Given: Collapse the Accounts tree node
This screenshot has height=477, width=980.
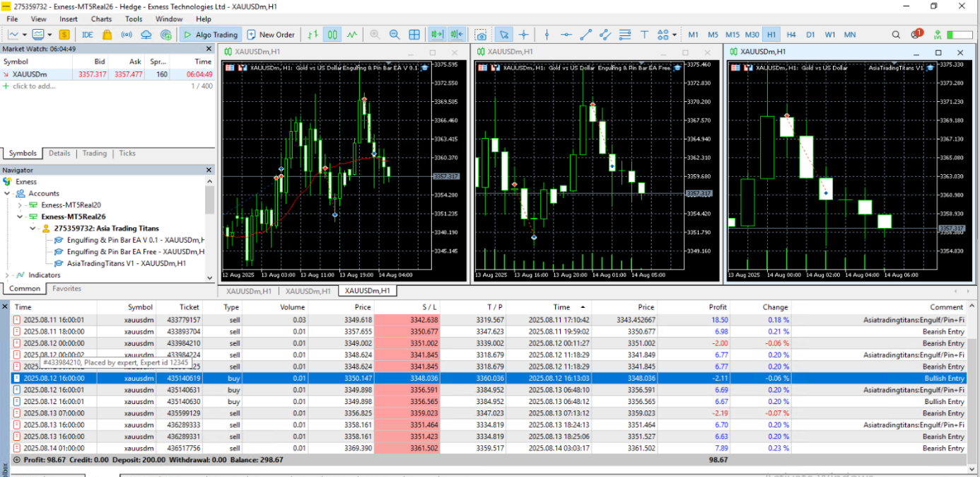Looking at the screenshot, I should click(x=8, y=193).
